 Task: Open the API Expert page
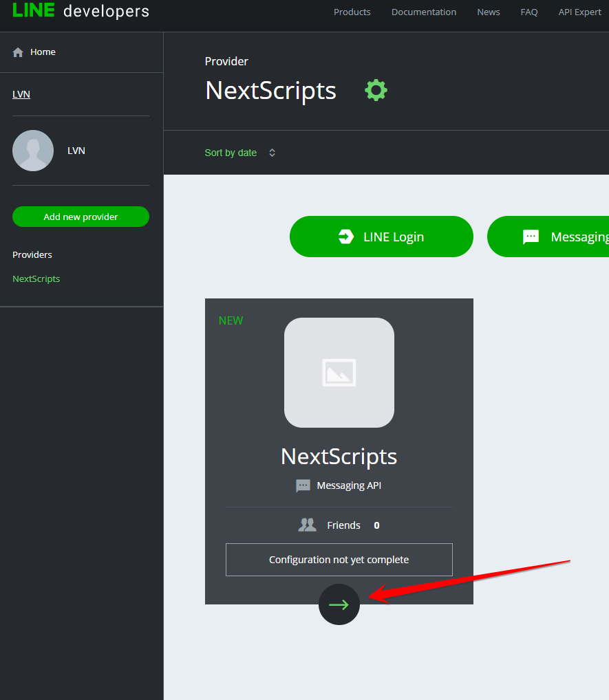pyautogui.click(x=579, y=12)
